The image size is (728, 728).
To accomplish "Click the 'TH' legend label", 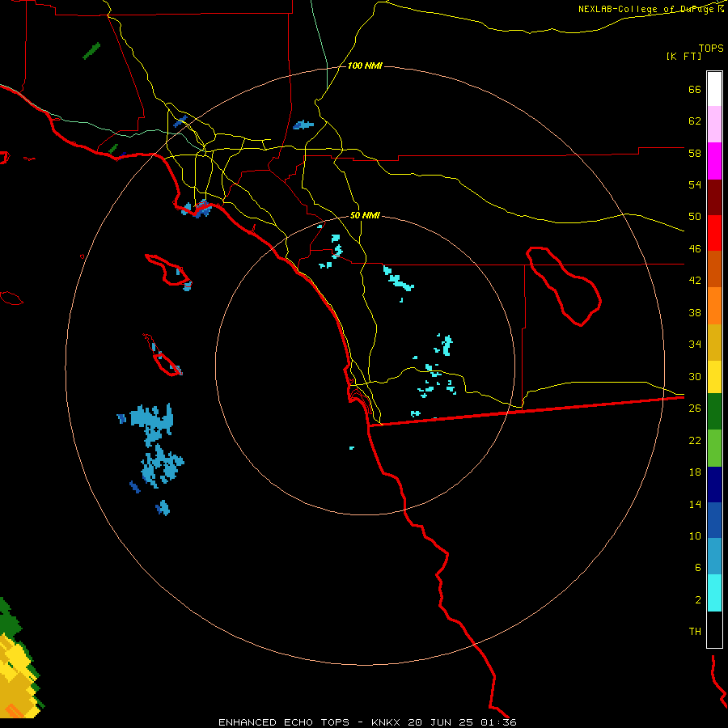I will (695, 632).
